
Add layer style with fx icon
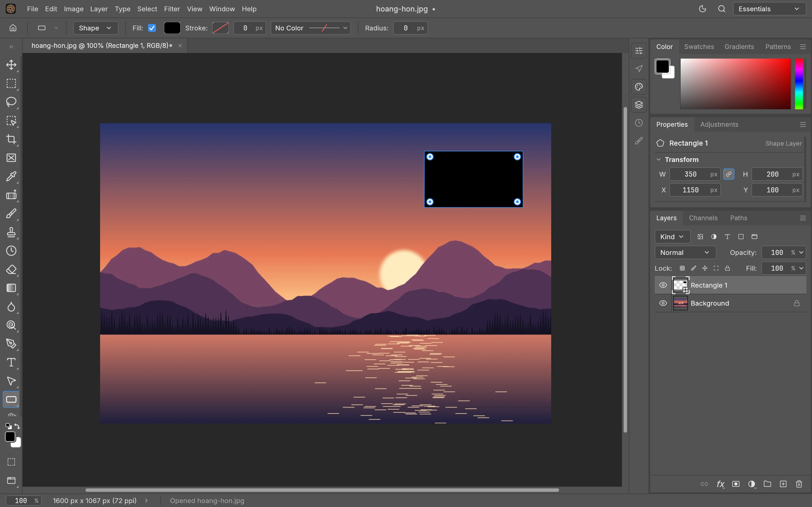[x=720, y=484]
